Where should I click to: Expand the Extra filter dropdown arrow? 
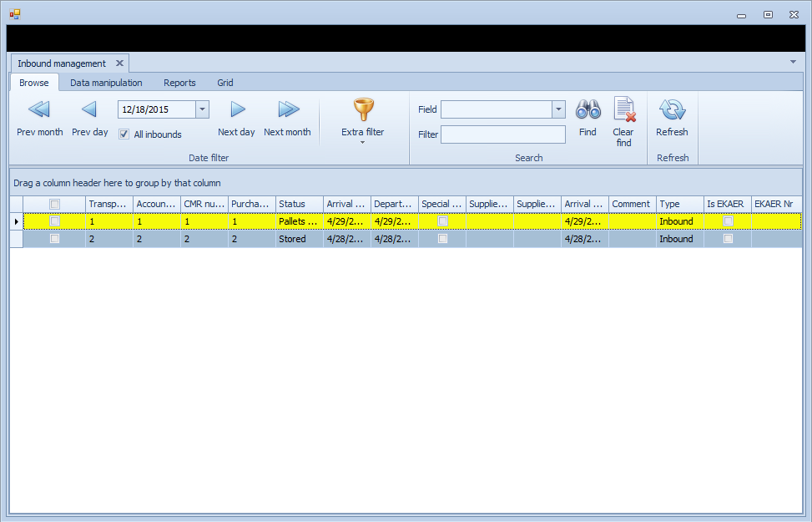point(363,143)
